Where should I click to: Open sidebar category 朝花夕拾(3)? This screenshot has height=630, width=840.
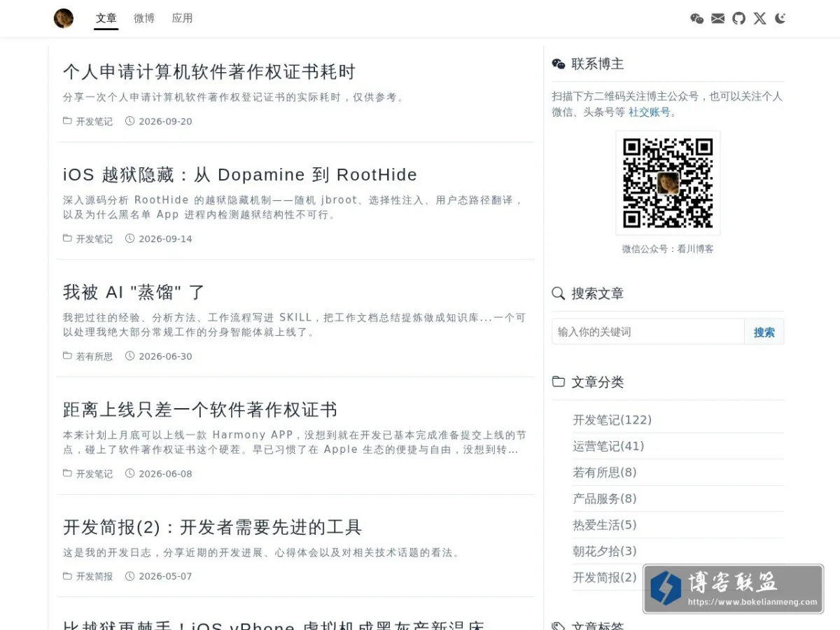605,551
